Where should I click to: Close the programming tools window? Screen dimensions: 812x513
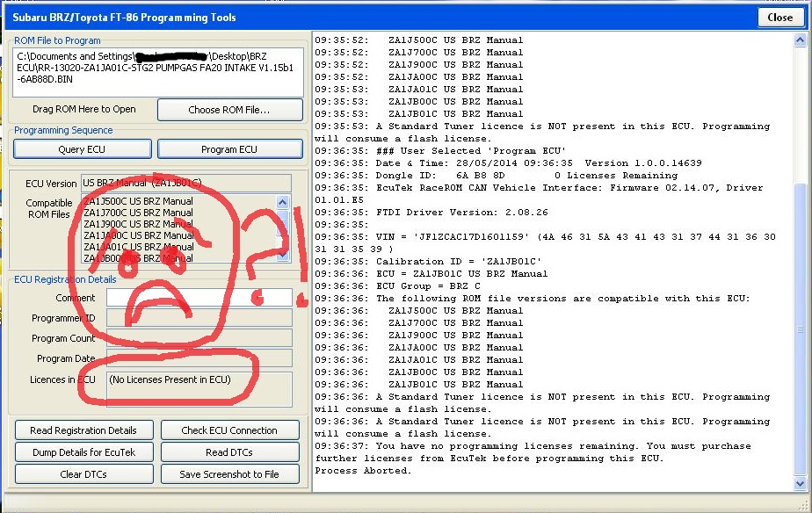pos(779,17)
